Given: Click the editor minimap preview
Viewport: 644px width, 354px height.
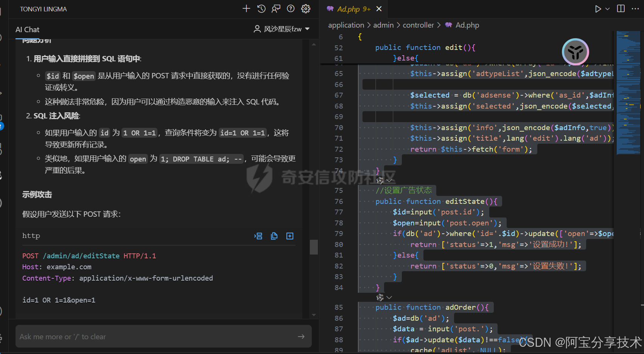Looking at the screenshot, I should click(x=628, y=93).
